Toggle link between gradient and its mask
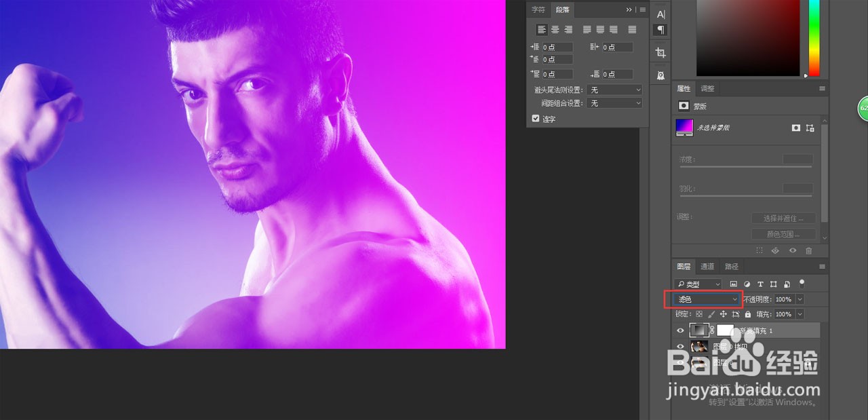This screenshot has width=868, height=420. coord(712,330)
